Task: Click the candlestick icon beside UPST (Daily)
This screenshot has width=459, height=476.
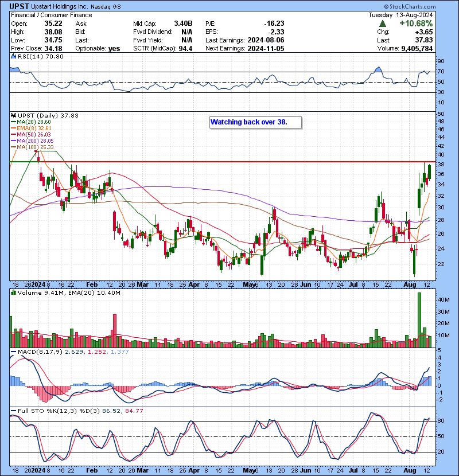Action: pos(13,115)
